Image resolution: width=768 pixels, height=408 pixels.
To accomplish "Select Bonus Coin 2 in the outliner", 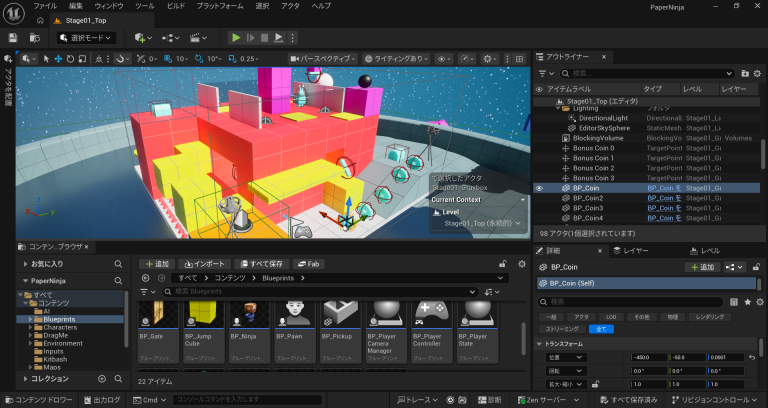I will point(594,168).
